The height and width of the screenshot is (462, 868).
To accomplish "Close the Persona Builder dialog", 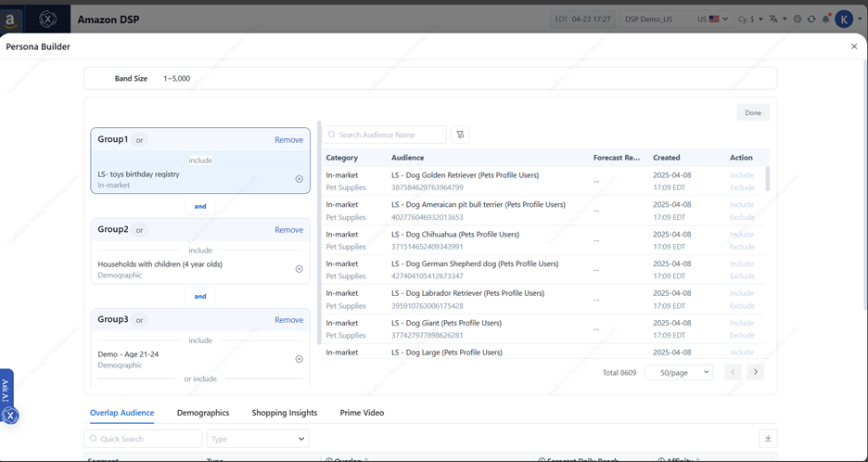I will tap(854, 46).
